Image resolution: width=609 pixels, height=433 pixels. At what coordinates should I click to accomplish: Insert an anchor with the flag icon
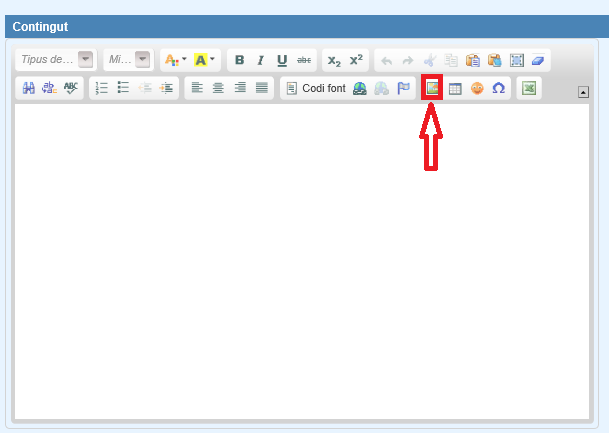coord(403,88)
